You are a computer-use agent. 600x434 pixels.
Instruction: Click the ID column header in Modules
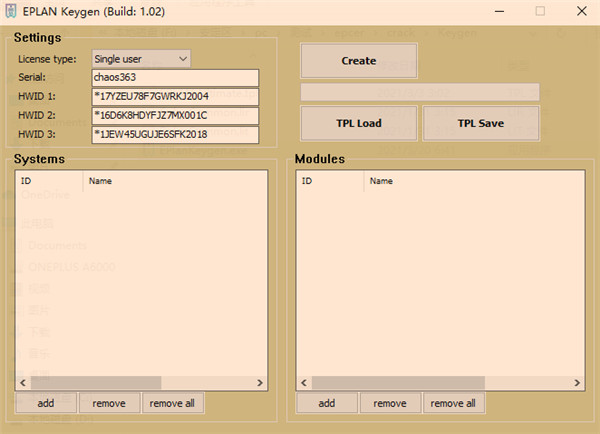(330, 181)
